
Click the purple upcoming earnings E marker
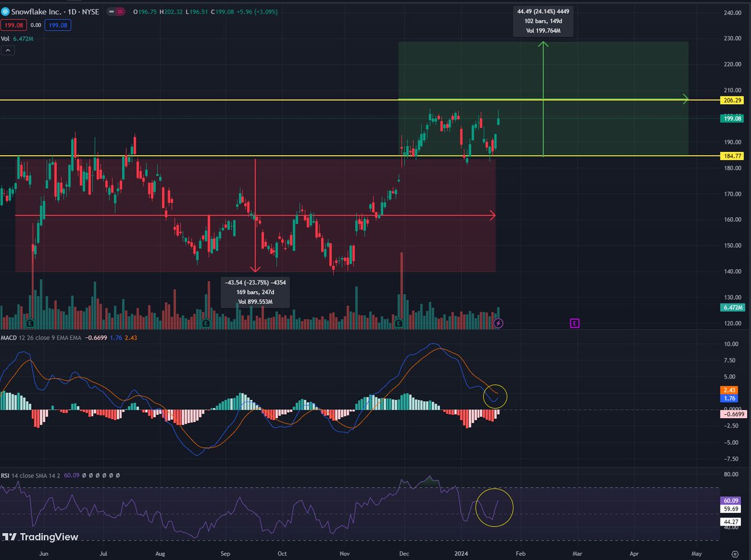tap(574, 322)
